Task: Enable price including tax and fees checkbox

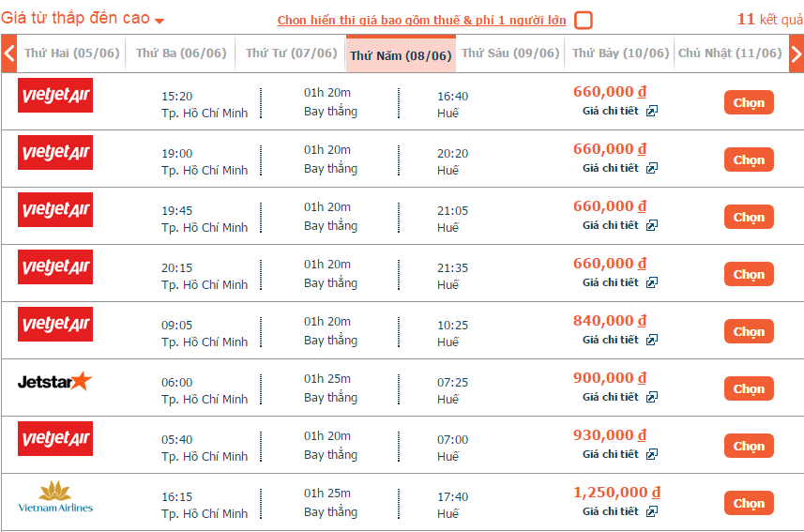Action: [583, 21]
